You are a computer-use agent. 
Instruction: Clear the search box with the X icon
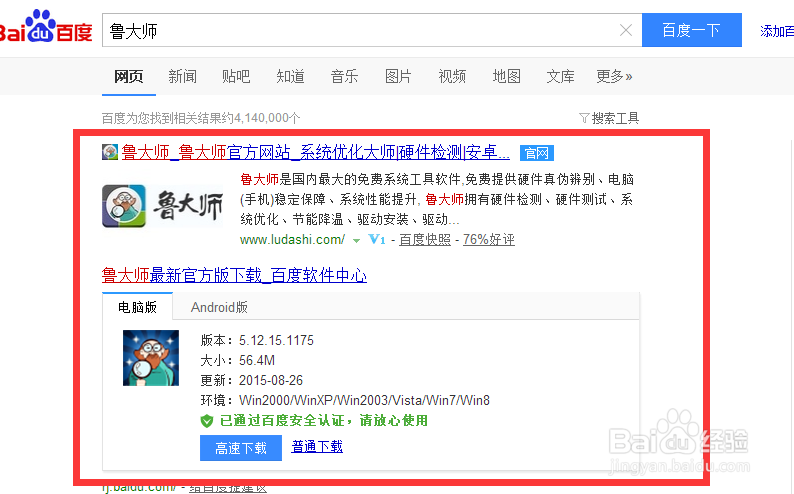pos(626,30)
